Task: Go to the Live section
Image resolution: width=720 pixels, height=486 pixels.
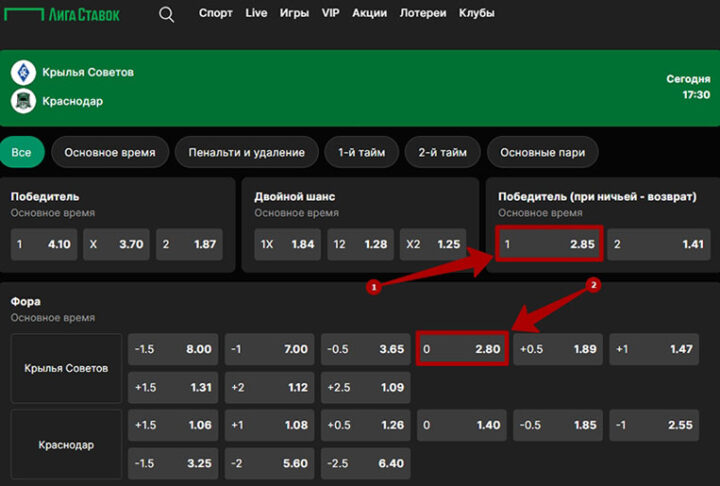Action: coord(256,14)
